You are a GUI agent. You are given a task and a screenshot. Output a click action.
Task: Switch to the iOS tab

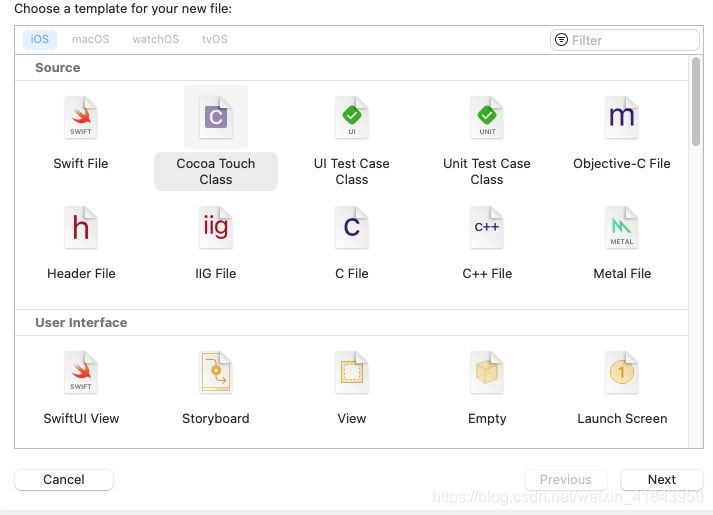(40, 40)
